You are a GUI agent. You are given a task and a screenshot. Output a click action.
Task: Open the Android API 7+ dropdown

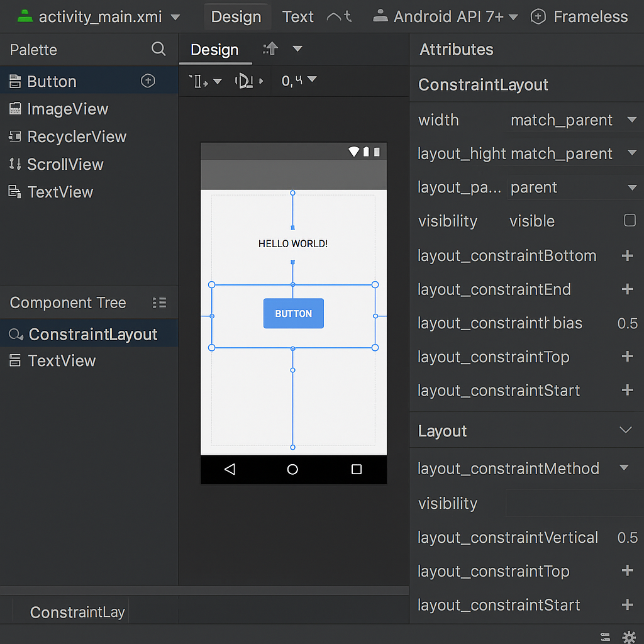[x=445, y=16]
